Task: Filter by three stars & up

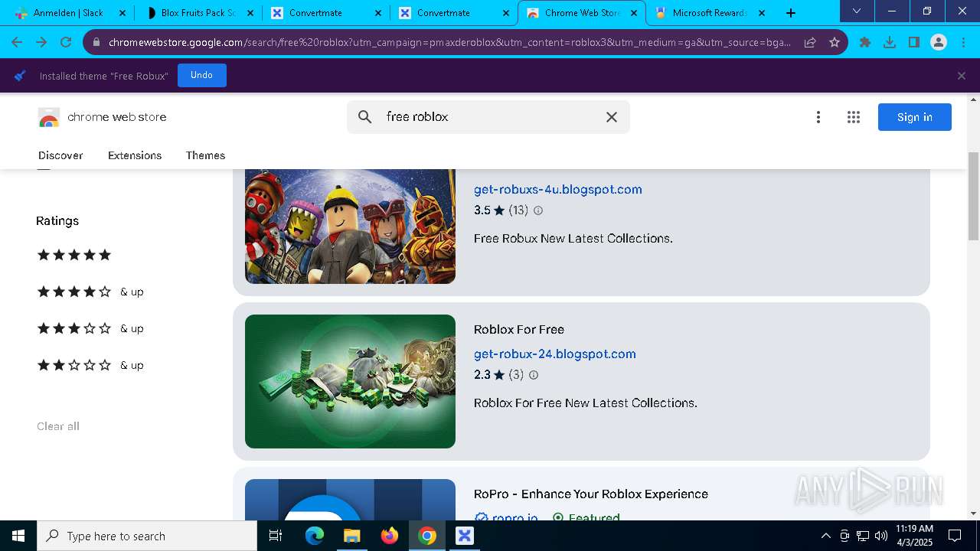Action: pos(90,328)
